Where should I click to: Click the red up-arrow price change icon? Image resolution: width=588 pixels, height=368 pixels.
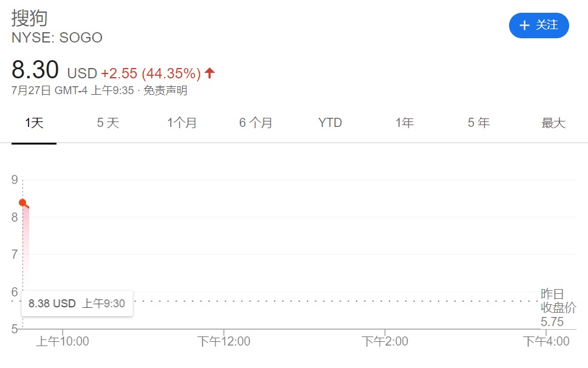[x=210, y=73]
